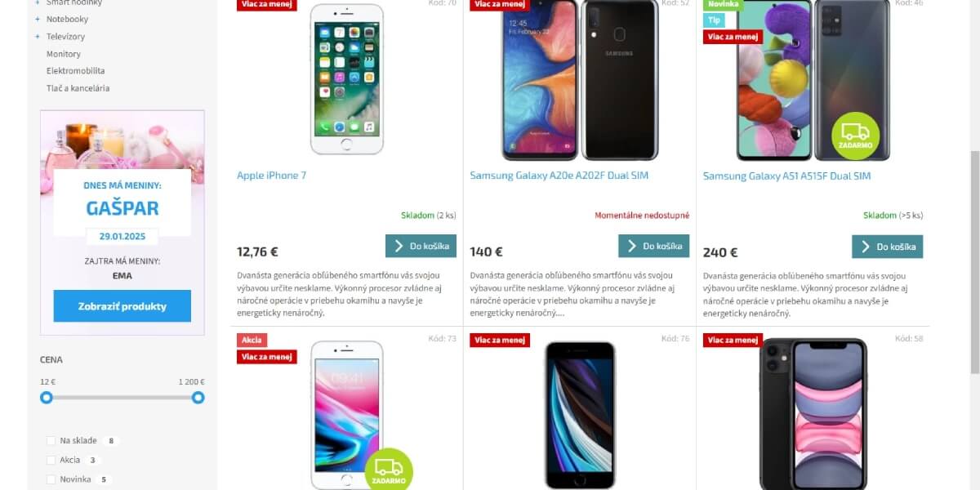Viewport: 980px width, 490px height.
Task: Click the Akcia tag on the bottom-left phone
Action: pyautogui.click(x=252, y=340)
